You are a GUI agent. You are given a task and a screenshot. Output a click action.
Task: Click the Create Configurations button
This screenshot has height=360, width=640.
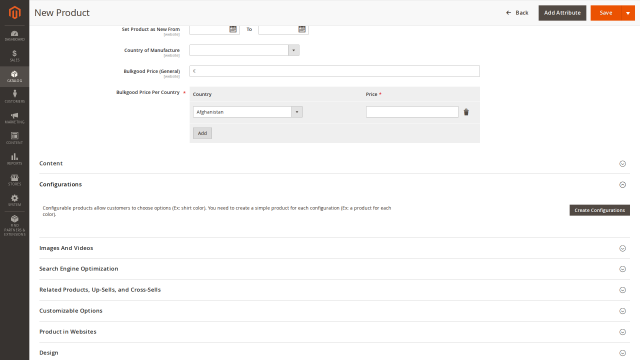(600, 210)
